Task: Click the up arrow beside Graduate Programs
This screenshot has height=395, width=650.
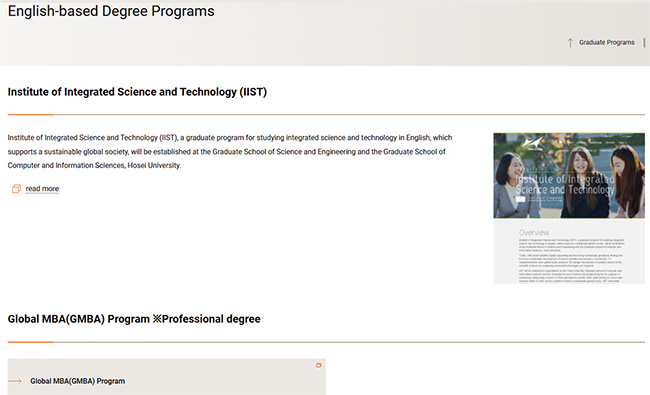Action: pos(570,42)
